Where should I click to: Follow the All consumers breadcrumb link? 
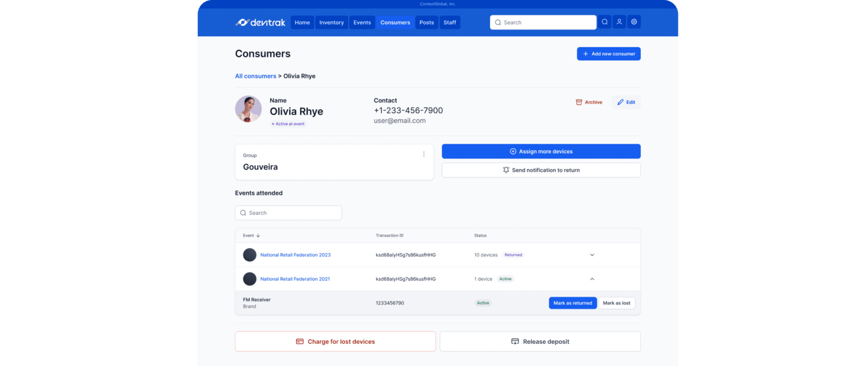255,76
